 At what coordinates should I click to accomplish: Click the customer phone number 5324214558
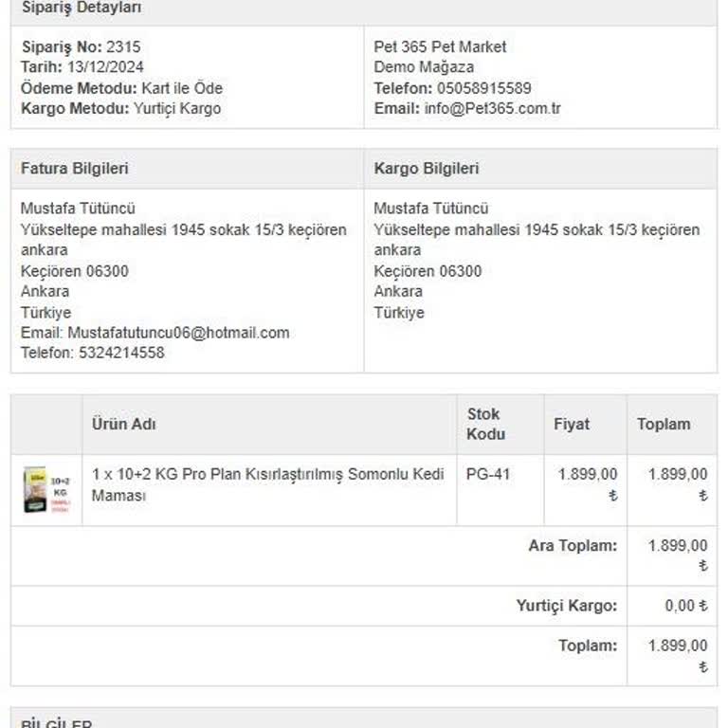[121, 353]
